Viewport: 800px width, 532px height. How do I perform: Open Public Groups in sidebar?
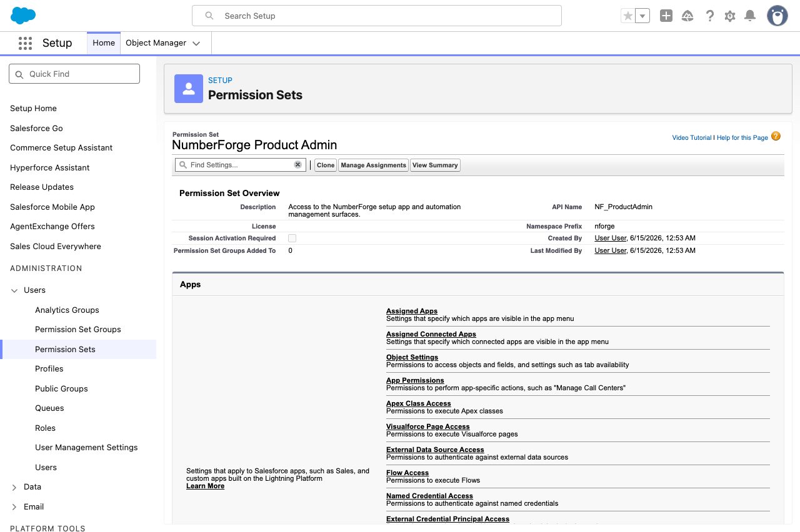click(61, 388)
